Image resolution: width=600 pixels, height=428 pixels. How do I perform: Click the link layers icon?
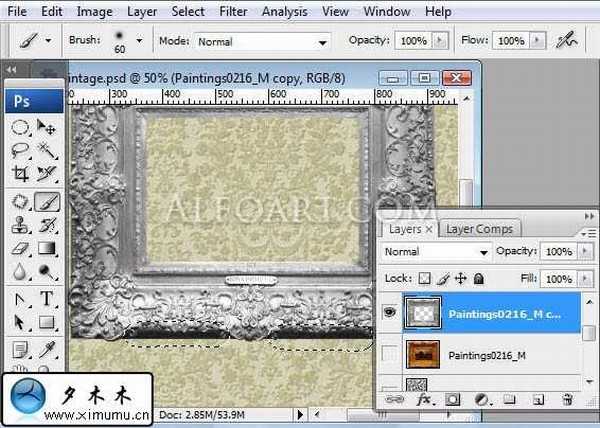[394, 400]
